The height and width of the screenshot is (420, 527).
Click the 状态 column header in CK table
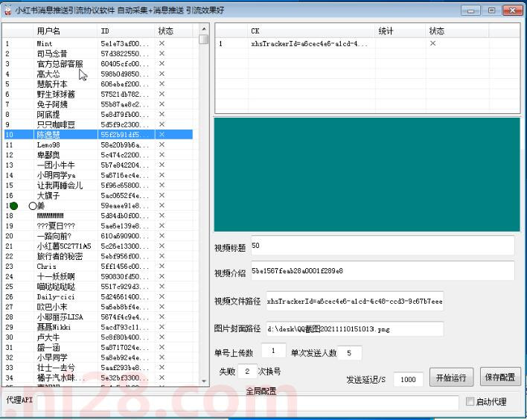click(457, 31)
